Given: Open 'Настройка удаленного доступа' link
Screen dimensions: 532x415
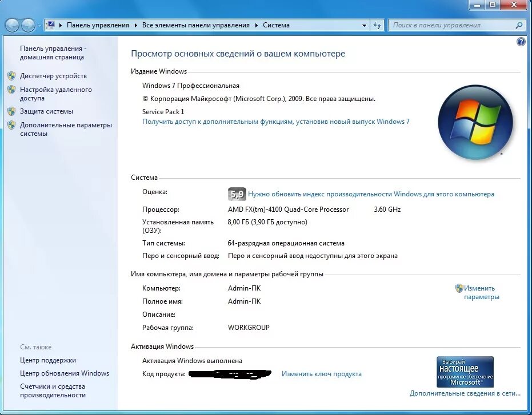Looking at the screenshot, I should click(x=55, y=94).
